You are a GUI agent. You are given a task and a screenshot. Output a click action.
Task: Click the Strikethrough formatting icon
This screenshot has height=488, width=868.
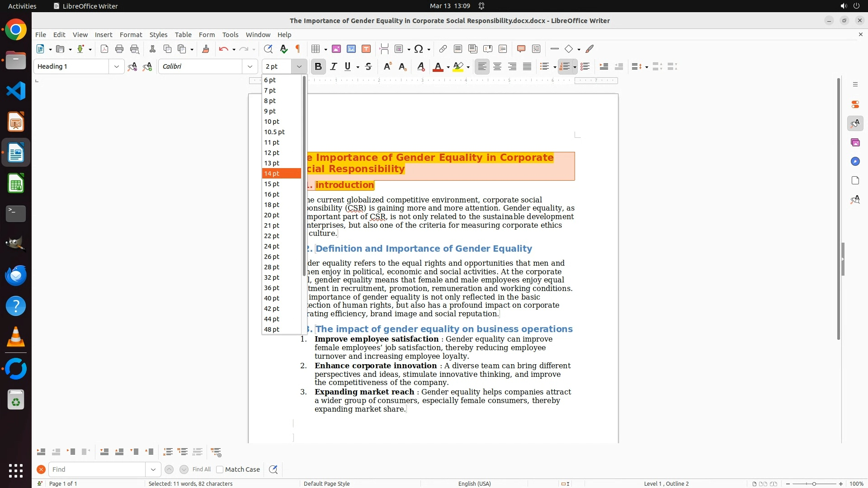(x=368, y=66)
